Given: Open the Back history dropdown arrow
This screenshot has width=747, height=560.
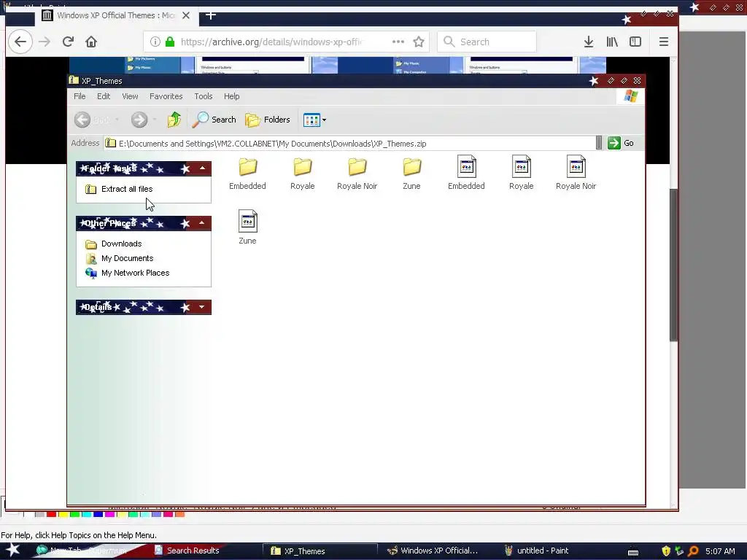Looking at the screenshot, I should coord(117,120).
